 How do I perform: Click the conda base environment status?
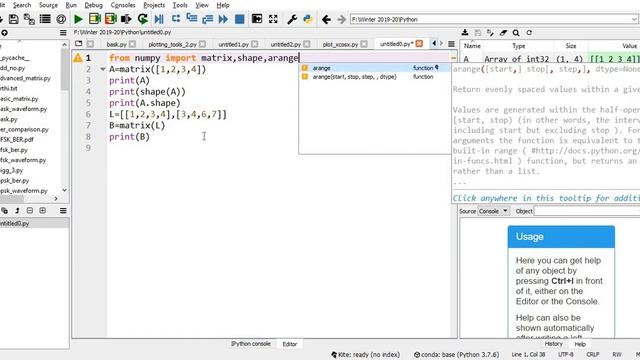coord(456,355)
